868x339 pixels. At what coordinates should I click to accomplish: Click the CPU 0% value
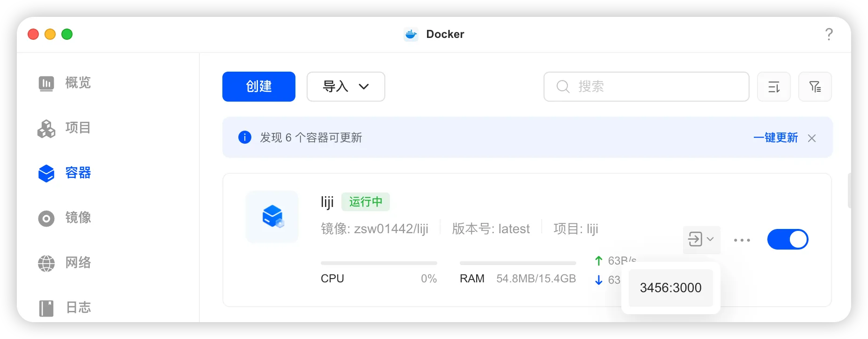pyautogui.click(x=429, y=279)
